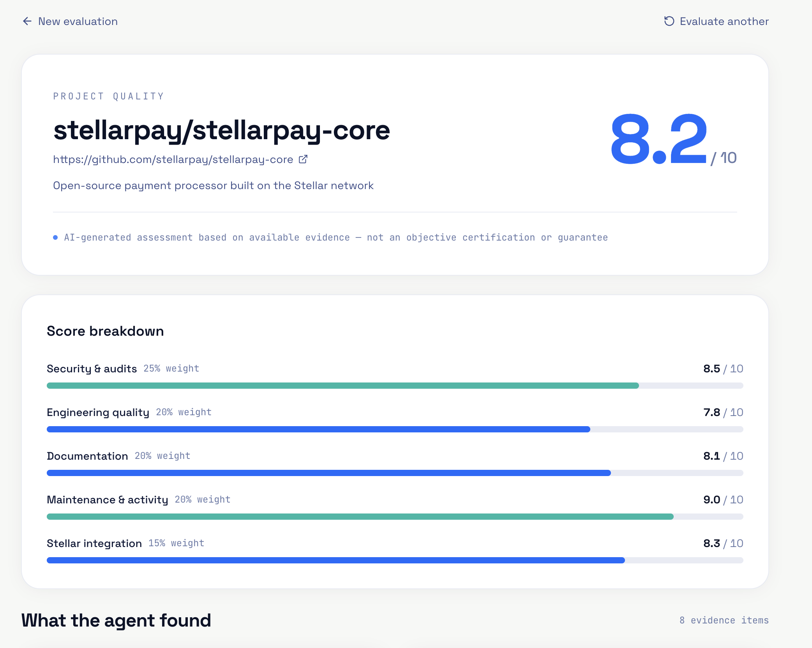The height and width of the screenshot is (648, 812).
Task: Click the overall 8.2 score number
Action: [659, 139]
